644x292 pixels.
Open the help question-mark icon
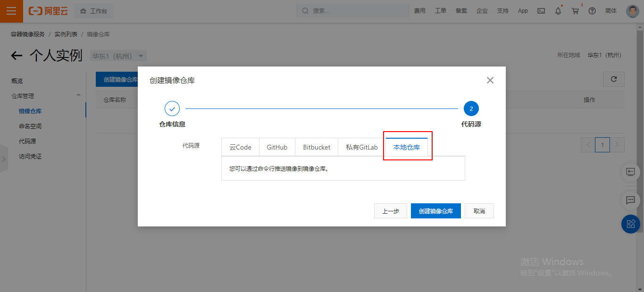coord(592,11)
